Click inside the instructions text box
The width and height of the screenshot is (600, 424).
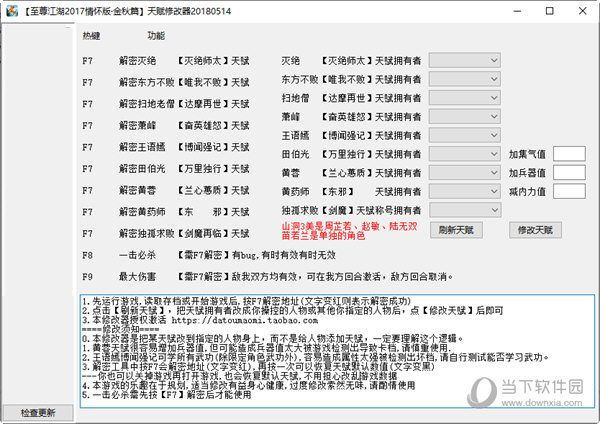click(x=337, y=351)
